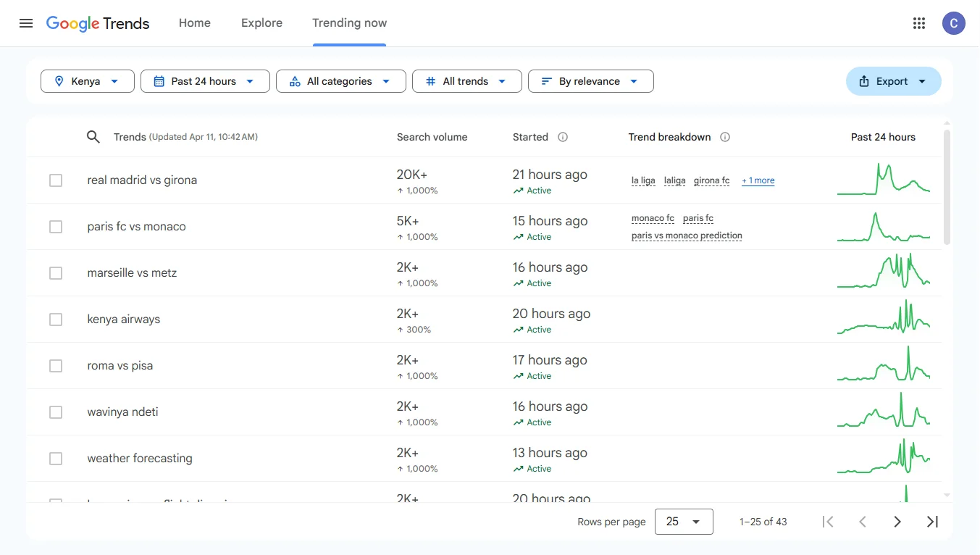980x555 pixels.
Task: Jump to last page of results
Action: pyautogui.click(x=932, y=522)
